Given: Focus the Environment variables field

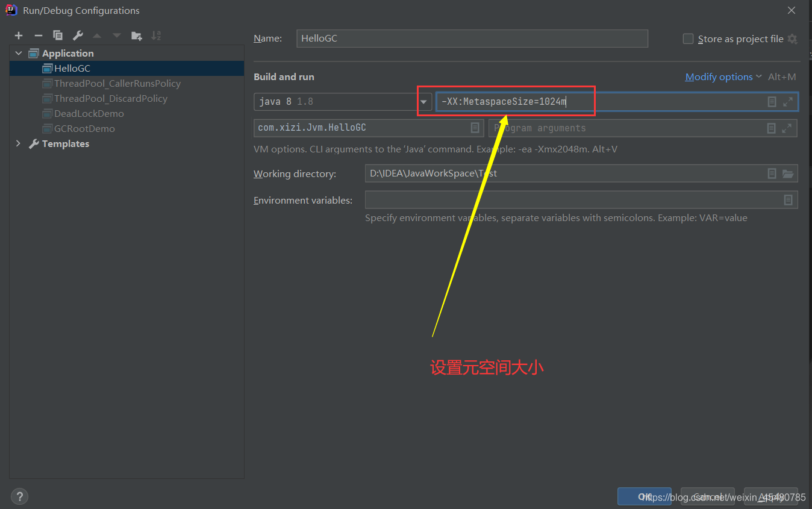Looking at the screenshot, I should click(x=581, y=200).
